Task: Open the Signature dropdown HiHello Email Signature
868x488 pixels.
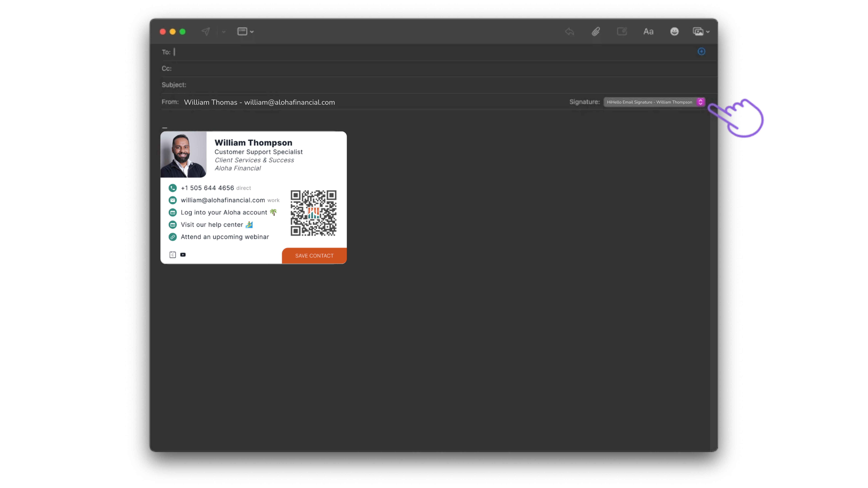Action: [654, 102]
